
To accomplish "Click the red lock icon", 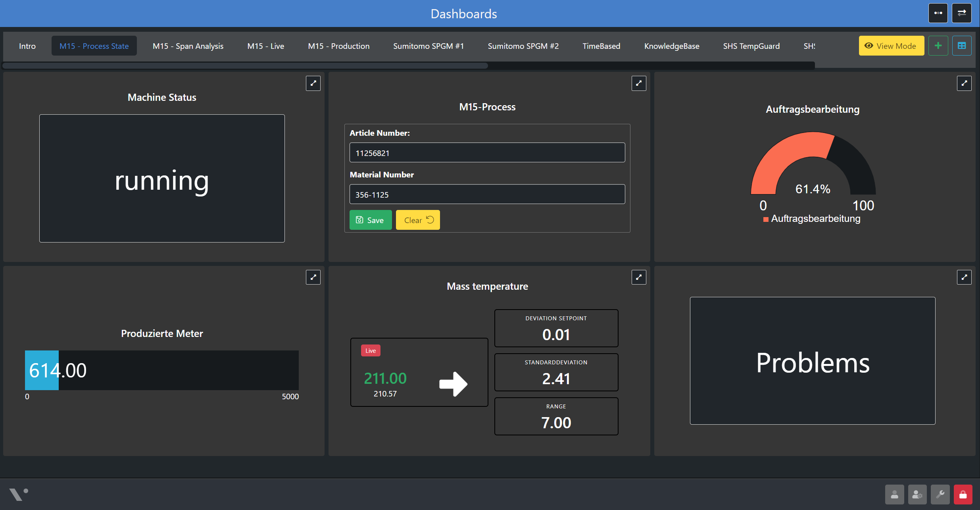I will click(963, 495).
